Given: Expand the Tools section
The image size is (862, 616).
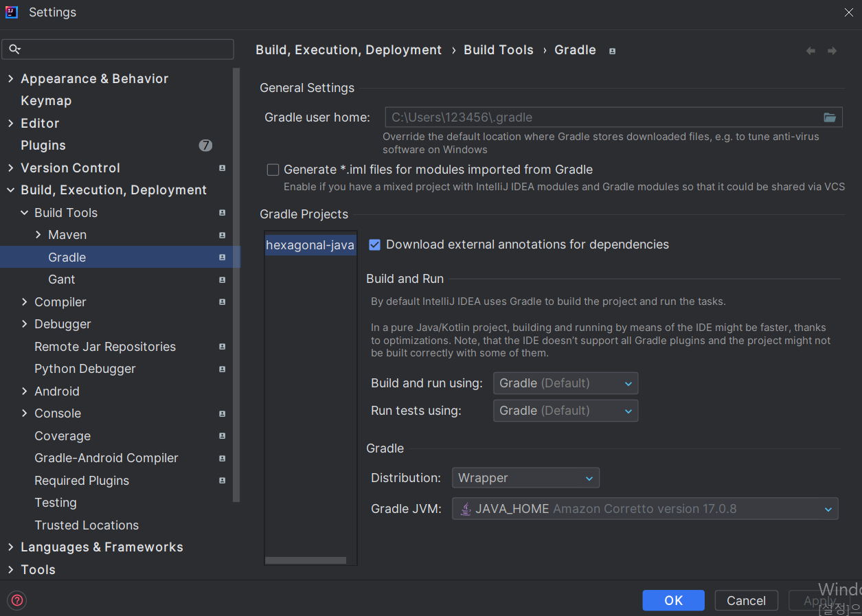Looking at the screenshot, I should click(x=10, y=570).
